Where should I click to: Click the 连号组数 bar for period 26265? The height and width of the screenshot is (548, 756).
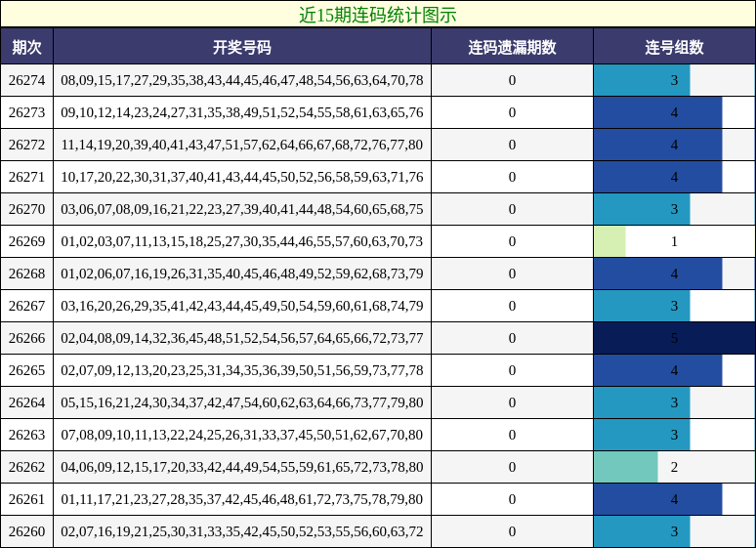658,370
